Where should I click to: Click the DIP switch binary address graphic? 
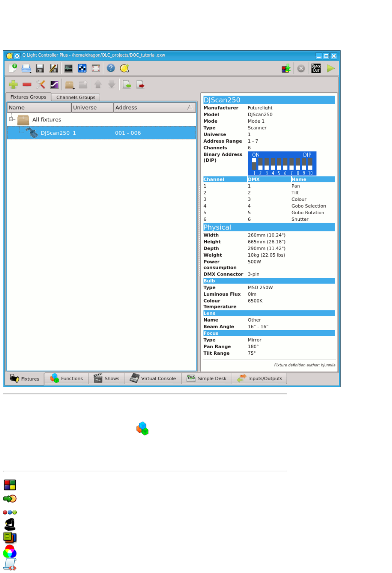282,164
